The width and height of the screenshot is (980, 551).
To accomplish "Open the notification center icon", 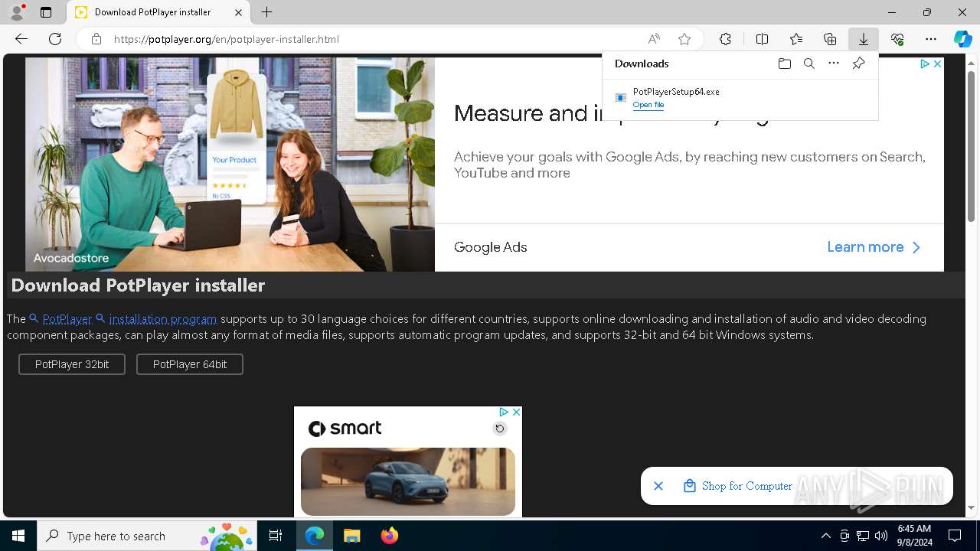I will [x=955, y=536].
